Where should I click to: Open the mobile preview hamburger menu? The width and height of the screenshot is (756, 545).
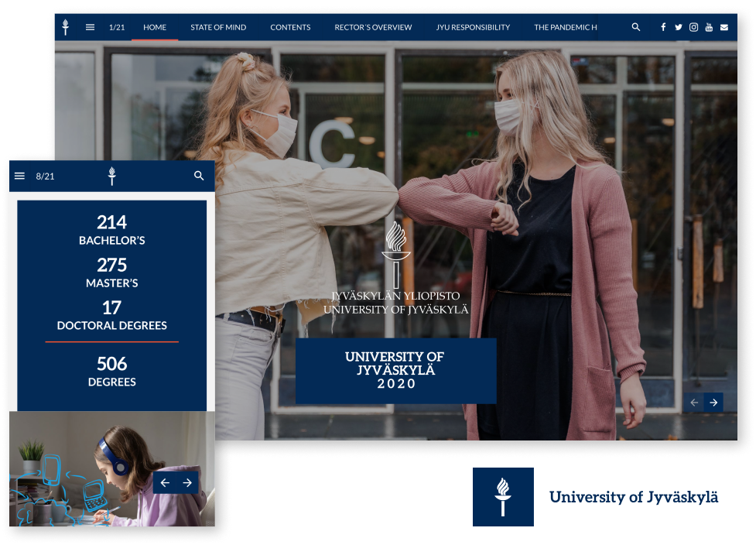click(x=20, y=177)
